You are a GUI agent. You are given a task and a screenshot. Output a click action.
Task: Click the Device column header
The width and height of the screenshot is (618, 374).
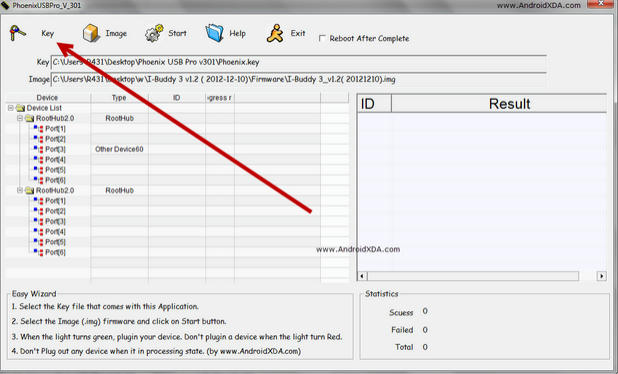(48, 98)
